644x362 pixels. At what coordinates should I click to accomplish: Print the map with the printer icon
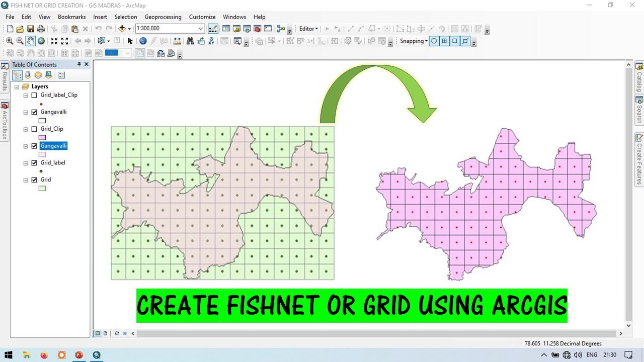41,29
